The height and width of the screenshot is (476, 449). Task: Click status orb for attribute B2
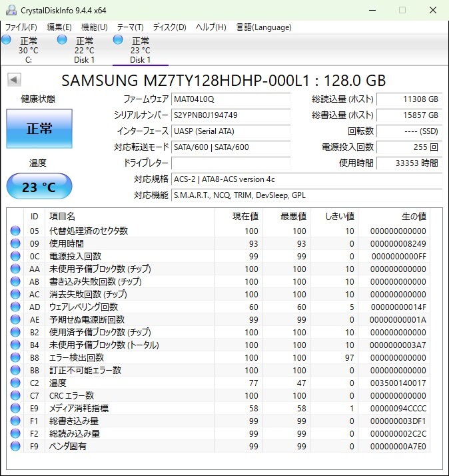[15, 332]
